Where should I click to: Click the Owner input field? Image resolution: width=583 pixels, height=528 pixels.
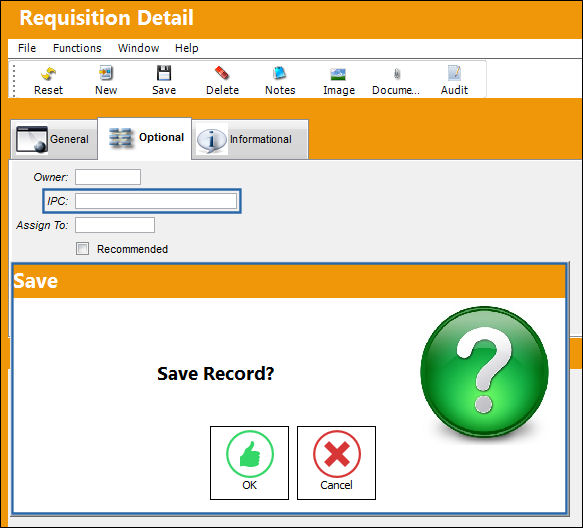[108, 177]
